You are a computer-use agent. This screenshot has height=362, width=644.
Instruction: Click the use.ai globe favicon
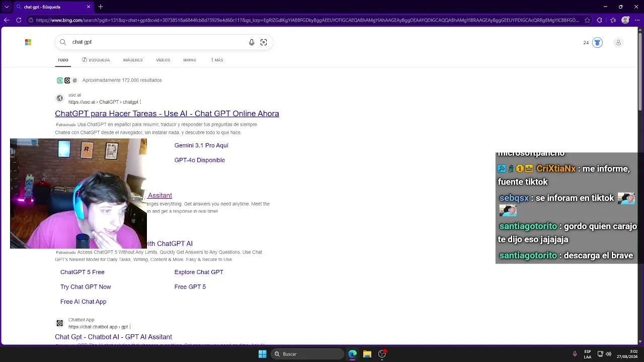coord(60,98)
